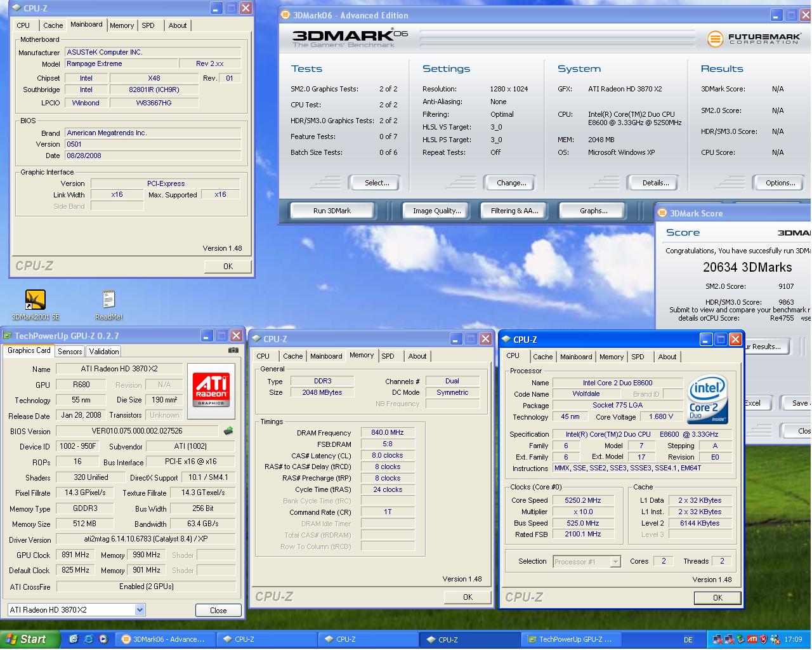Open the About tab in the processor CPU-Z window
The width and height of the screenshot is (812, 650).
pyautogui.click(x=667, y=357)
